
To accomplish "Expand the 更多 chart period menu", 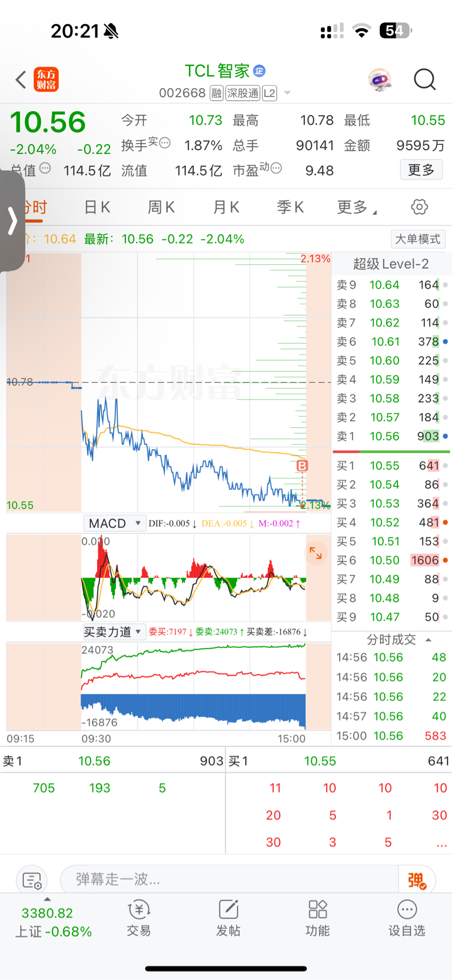I will [357, 207].
